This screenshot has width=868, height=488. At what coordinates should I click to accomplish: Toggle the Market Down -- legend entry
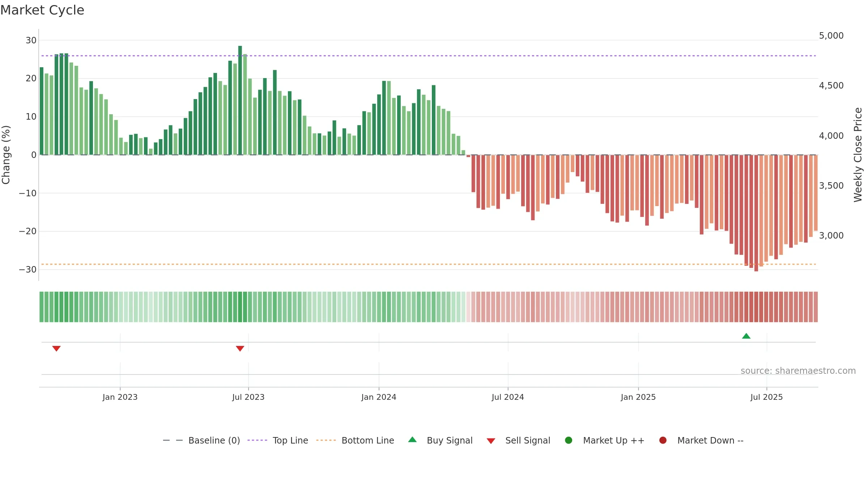(701, 441)
